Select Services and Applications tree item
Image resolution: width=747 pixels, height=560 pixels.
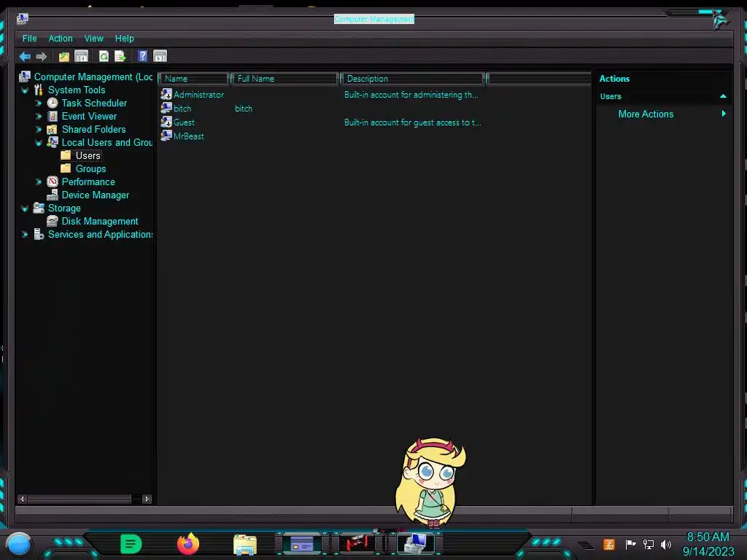click(x=100, y=234)
